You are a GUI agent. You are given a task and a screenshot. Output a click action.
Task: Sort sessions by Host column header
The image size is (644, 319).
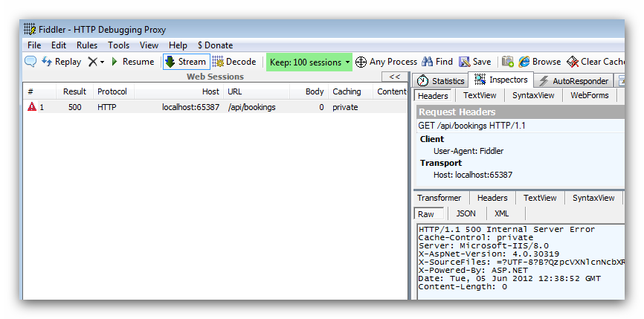click(x=178, y=91)
